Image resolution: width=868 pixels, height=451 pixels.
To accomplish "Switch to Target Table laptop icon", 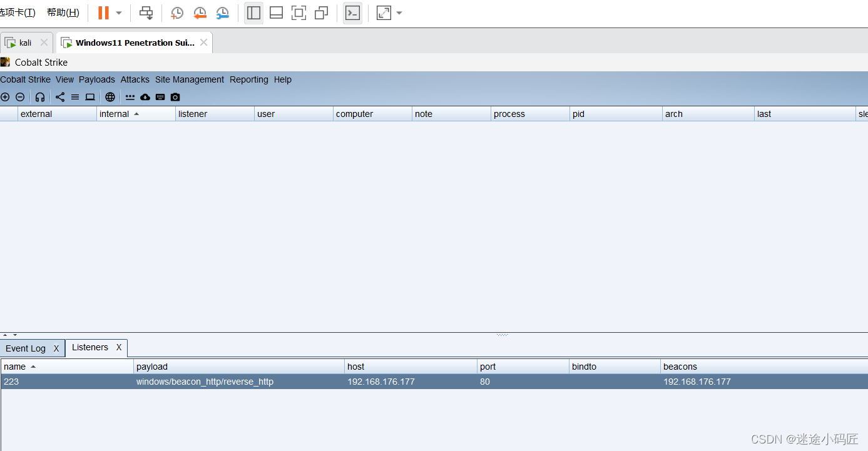I will (x=90, y=97).
